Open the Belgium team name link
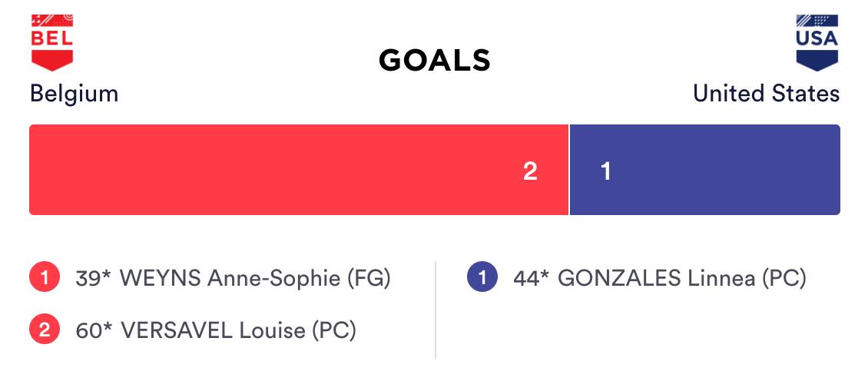 tap(74, 94)
